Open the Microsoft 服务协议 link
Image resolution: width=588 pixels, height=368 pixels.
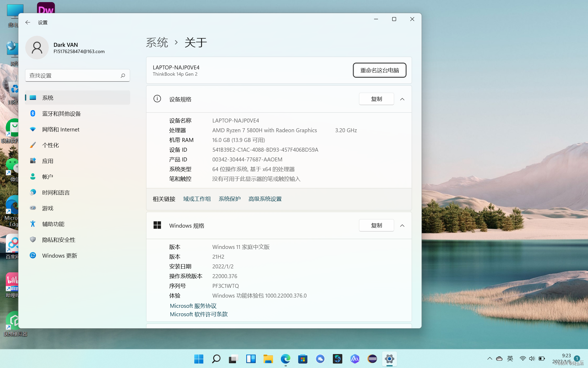point(193,306)
